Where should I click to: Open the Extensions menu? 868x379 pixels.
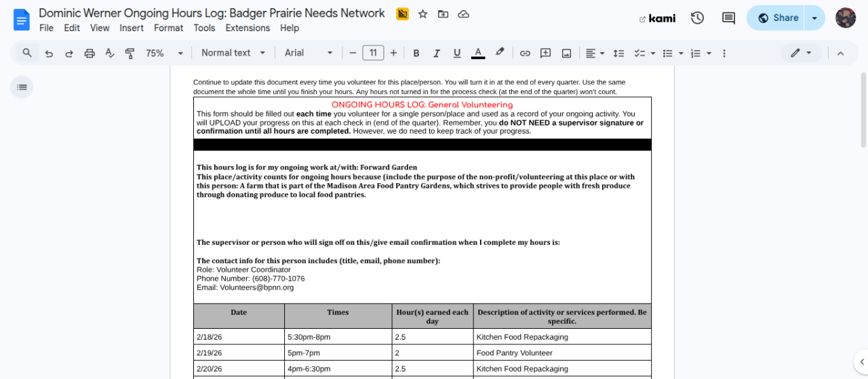click(248, 28)
